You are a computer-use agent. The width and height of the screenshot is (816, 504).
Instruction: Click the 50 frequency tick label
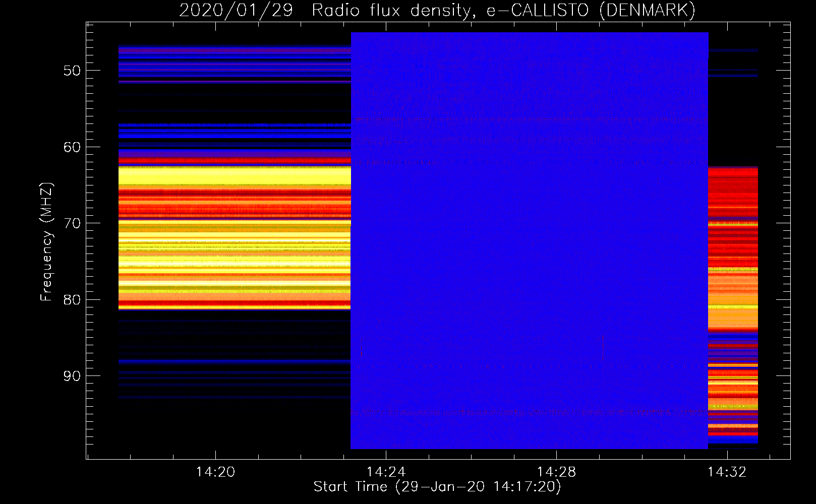coord(72,71)
